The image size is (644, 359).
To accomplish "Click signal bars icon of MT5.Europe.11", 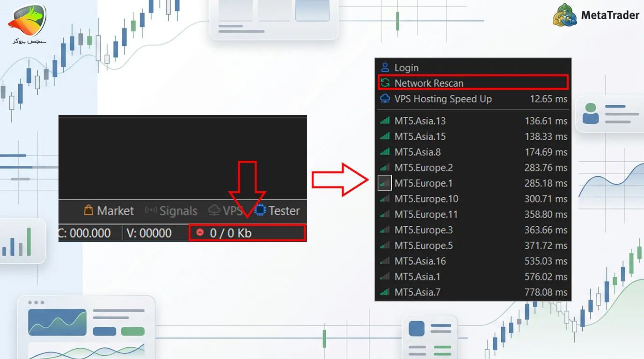I will tap(385, 214).
